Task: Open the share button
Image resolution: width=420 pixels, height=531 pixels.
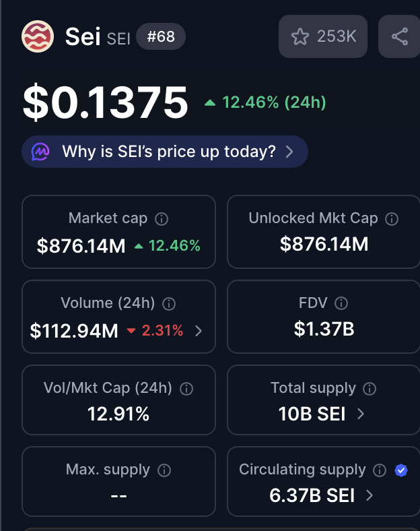Action: pos(400,36)
